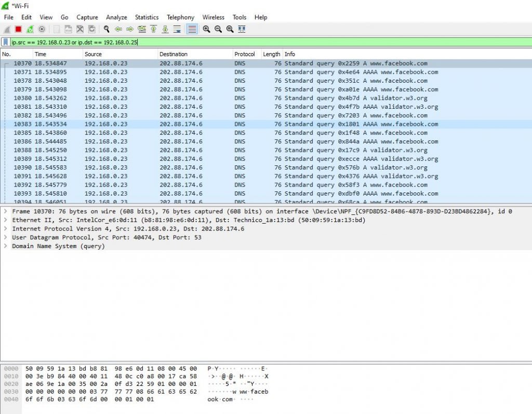The height and width of the screenshot is (414, 532).
Task: Sort by the Time column header
Action: click(58, 54)
